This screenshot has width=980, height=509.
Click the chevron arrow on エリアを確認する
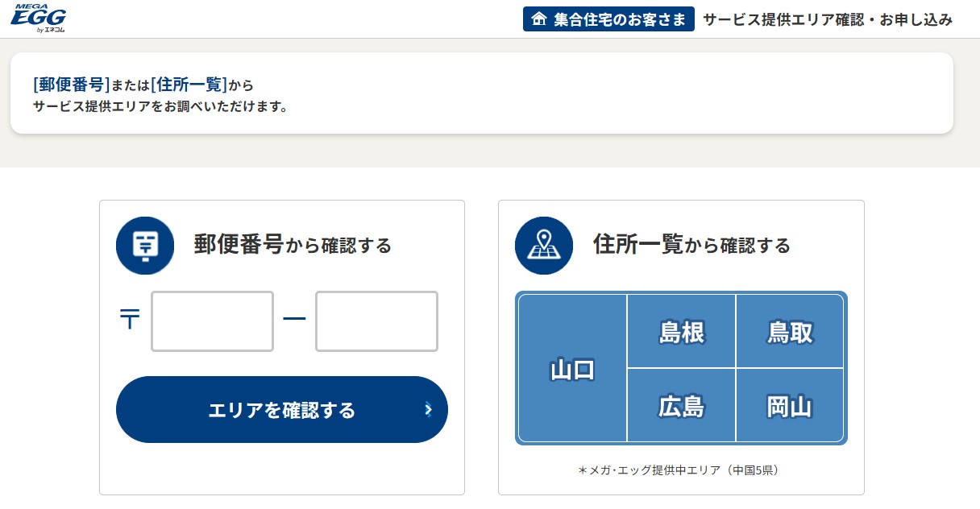429,410
